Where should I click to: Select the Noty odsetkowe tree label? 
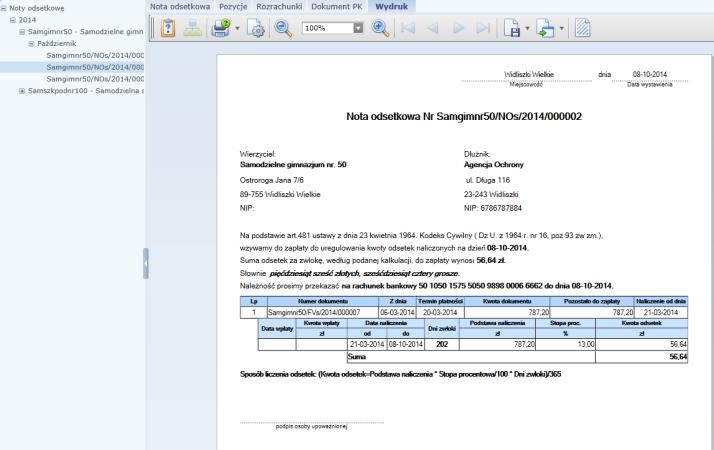tap(37, 8)
